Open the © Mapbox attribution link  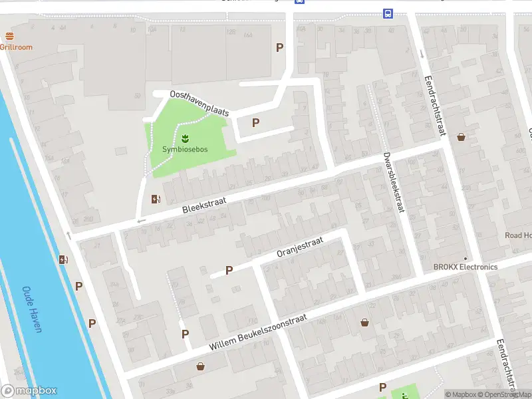tap(462, 394)
